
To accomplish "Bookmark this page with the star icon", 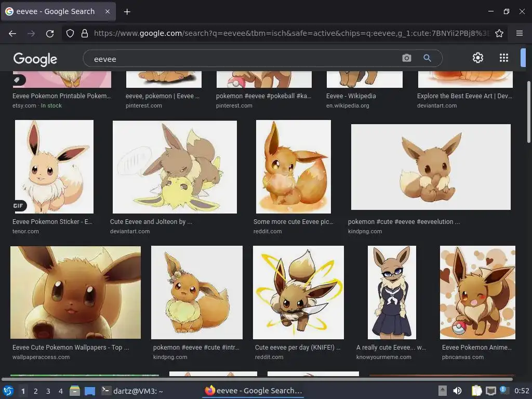I will coord(499,33).
